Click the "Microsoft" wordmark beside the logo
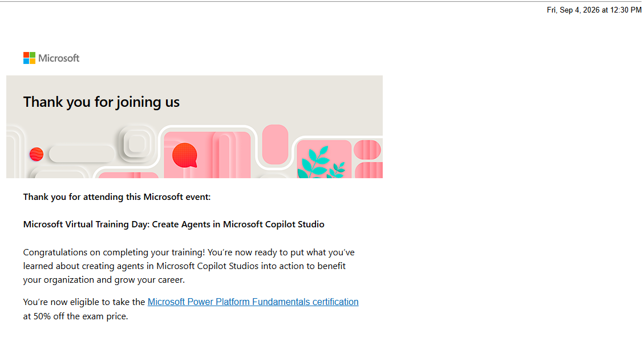Image resolution: width=644 pixels, height=337 pixels. pos(59,58)
